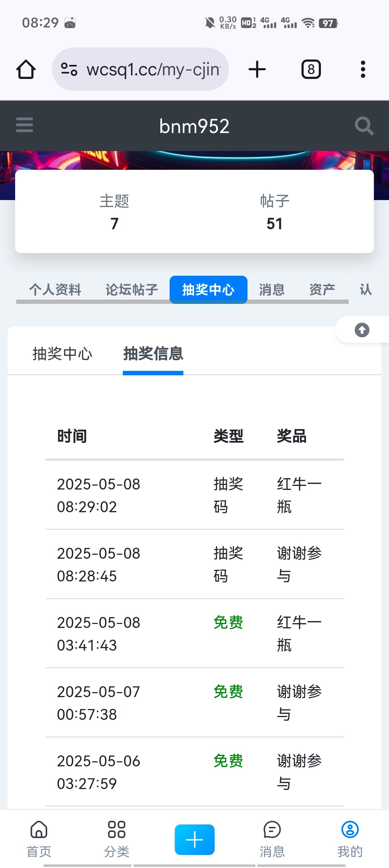This screenshot has height=868, width=389.
Task: Tap the address bar URL field
Action: (x=153, y=69)
